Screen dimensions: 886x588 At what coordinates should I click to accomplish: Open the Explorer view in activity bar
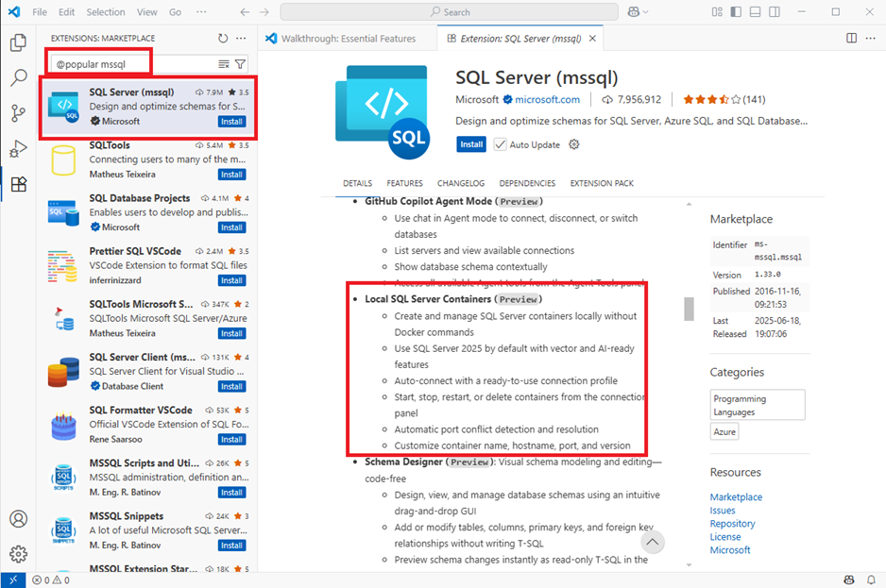(18, 42)
